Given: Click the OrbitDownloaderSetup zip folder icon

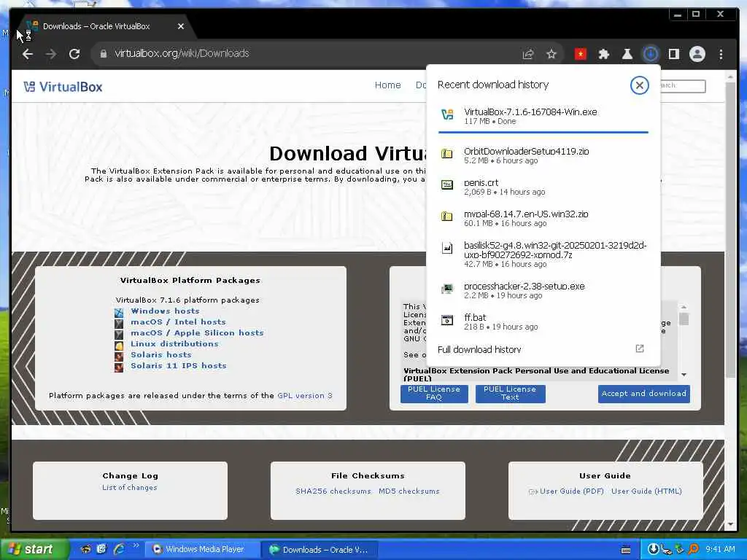Looking at the screenshot, I should pos(447,153).
